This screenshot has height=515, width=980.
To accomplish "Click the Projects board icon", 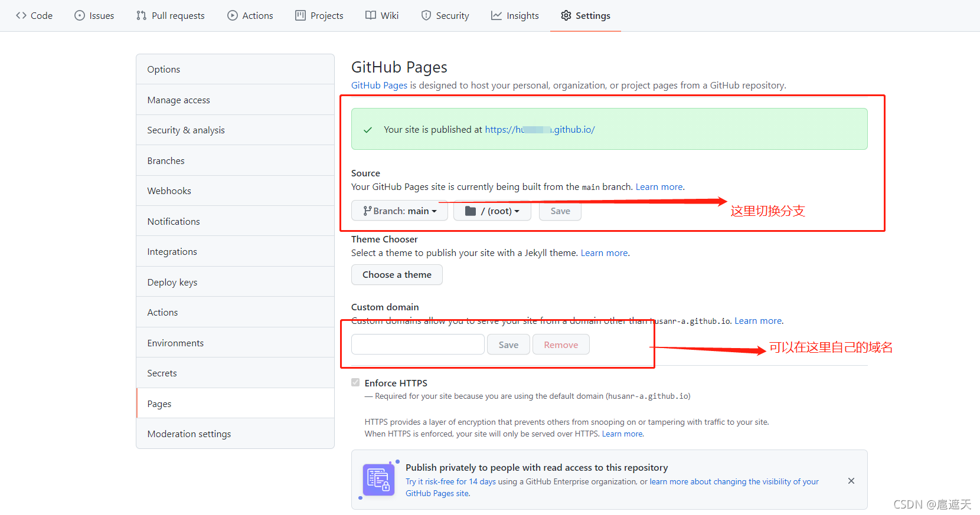I will [300, 15].
